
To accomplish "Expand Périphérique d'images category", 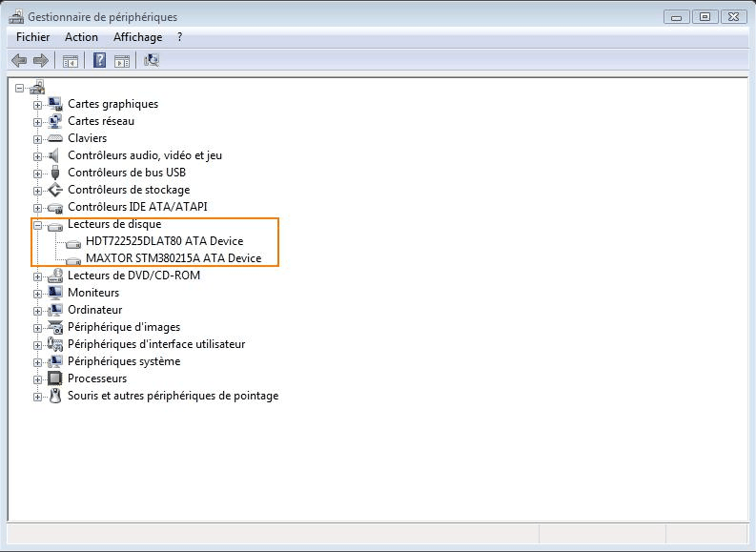I will pyautogui.click(x=37, y=328).
